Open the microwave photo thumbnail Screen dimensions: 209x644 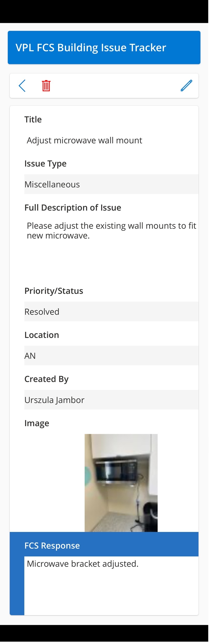121,483
